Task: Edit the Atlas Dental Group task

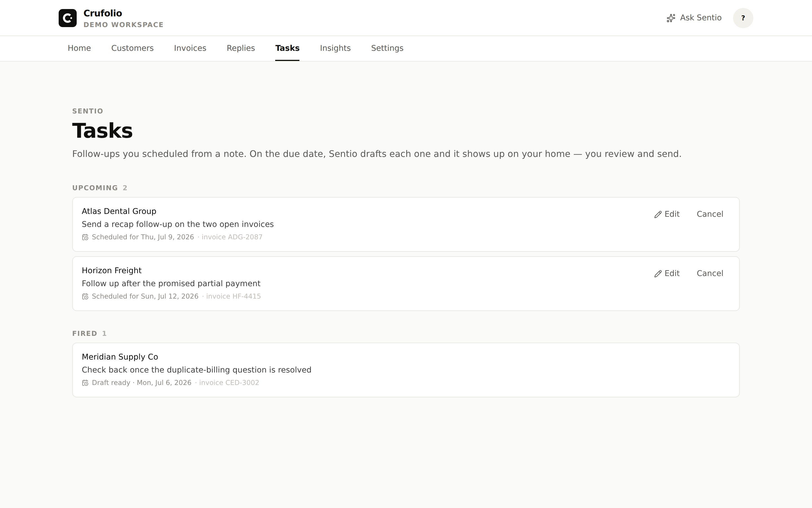Action: (667, 214)
